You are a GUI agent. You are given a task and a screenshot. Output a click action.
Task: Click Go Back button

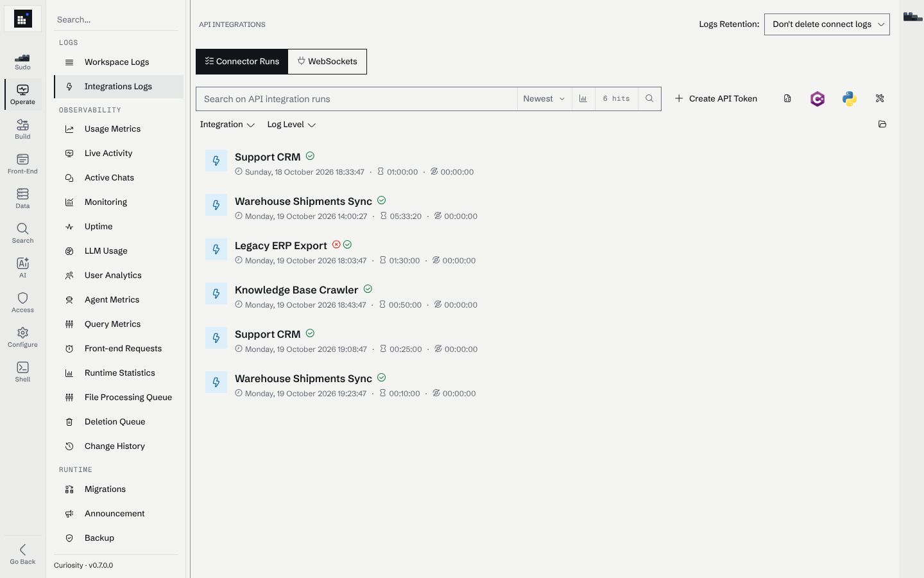pyautogui.click(x=22, y=554)
